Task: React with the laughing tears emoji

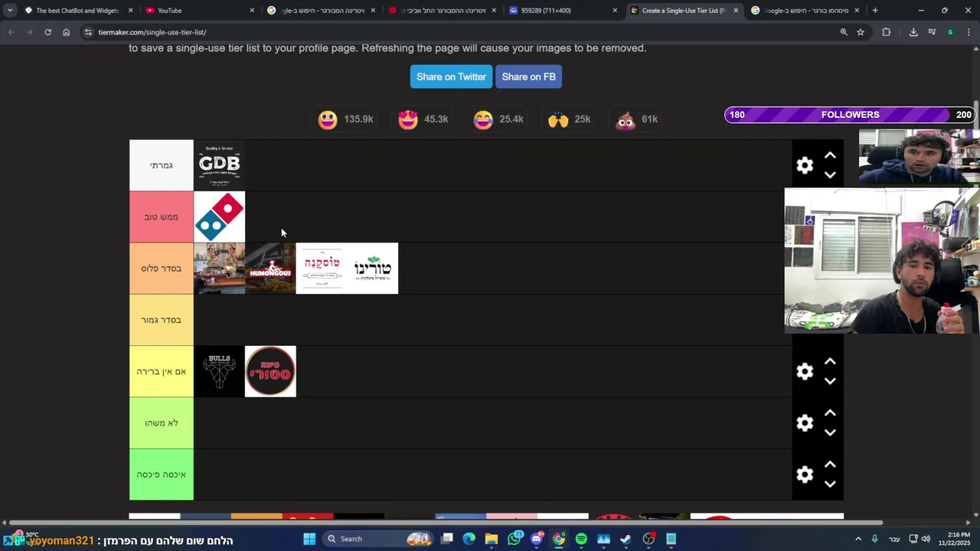Action: coord(483,119)
